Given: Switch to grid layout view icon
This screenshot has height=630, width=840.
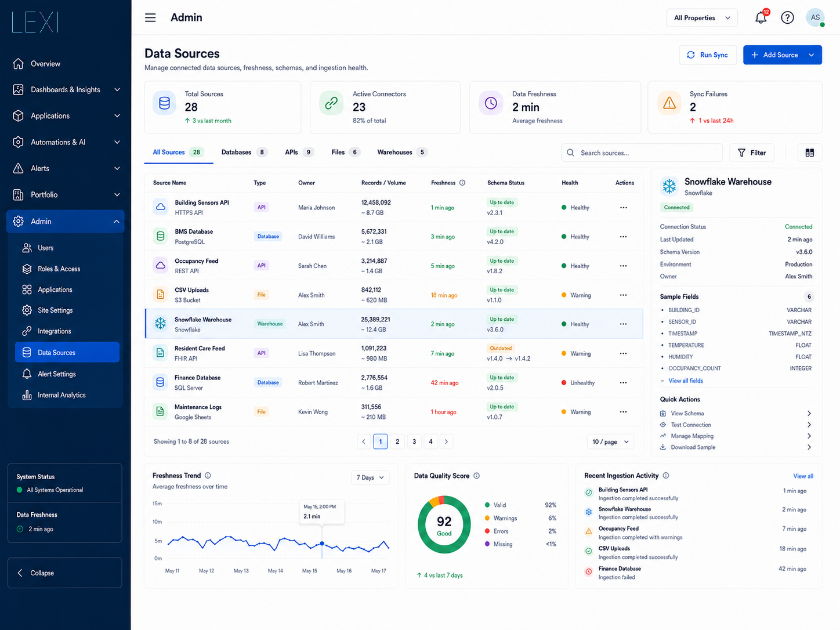Looking at the screenshot, I should pos(809,153).
